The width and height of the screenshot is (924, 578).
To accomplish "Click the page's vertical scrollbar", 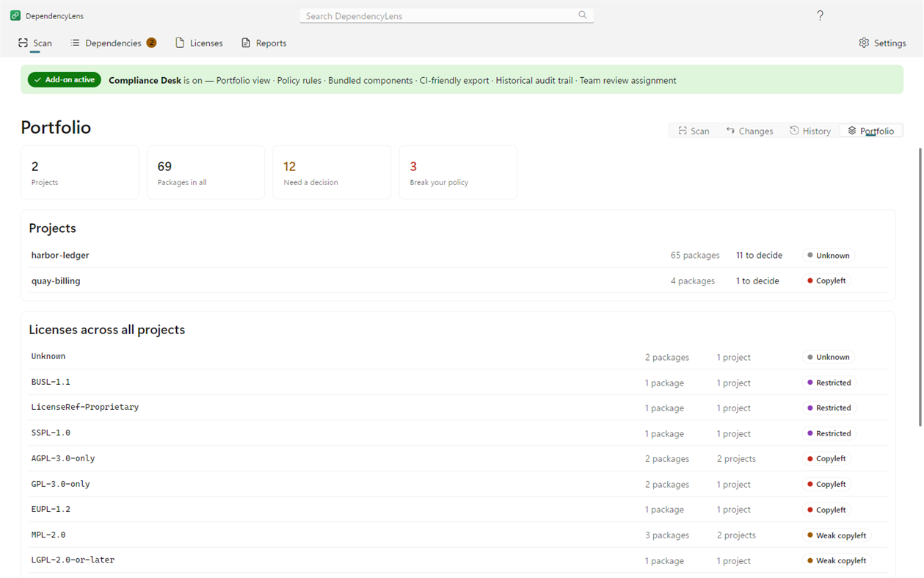I will point(920,286).
